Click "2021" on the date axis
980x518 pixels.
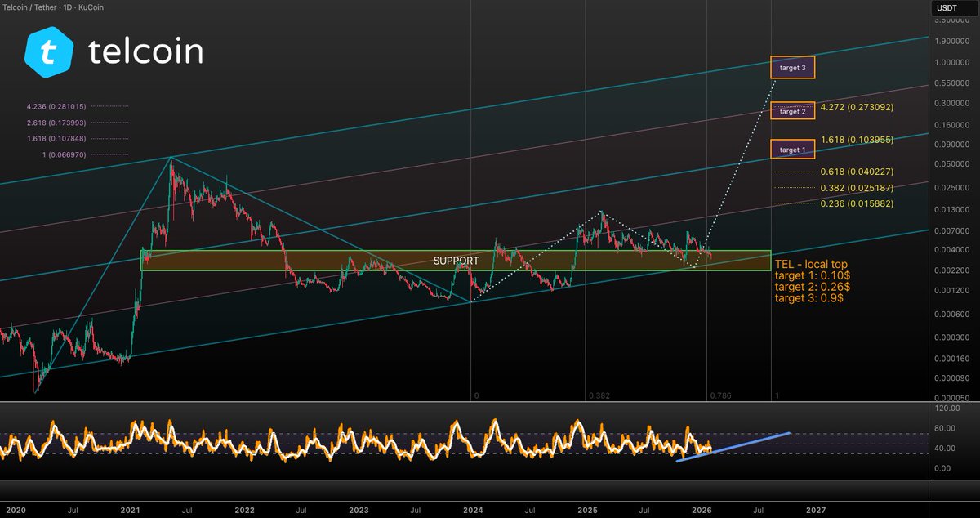128,510
